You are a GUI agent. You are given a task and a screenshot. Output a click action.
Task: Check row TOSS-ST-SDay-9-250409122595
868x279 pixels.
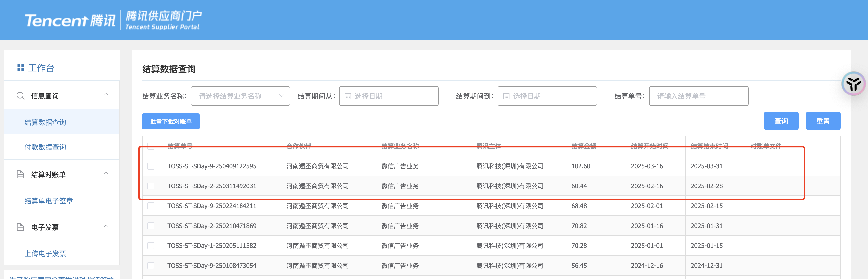click(151, 166)
